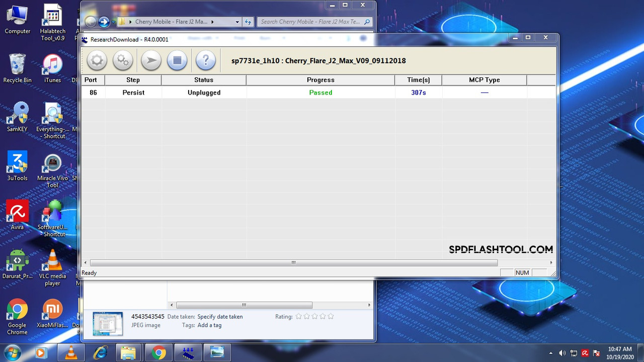Set rating to first star
The image size is (644, 362).
(298, 317)
